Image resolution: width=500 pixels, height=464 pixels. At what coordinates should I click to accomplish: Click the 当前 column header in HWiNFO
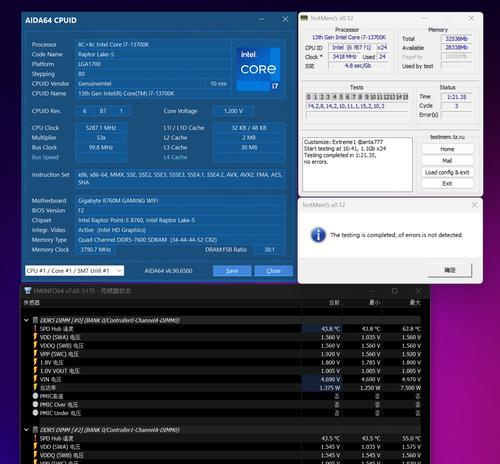(334, 303)
